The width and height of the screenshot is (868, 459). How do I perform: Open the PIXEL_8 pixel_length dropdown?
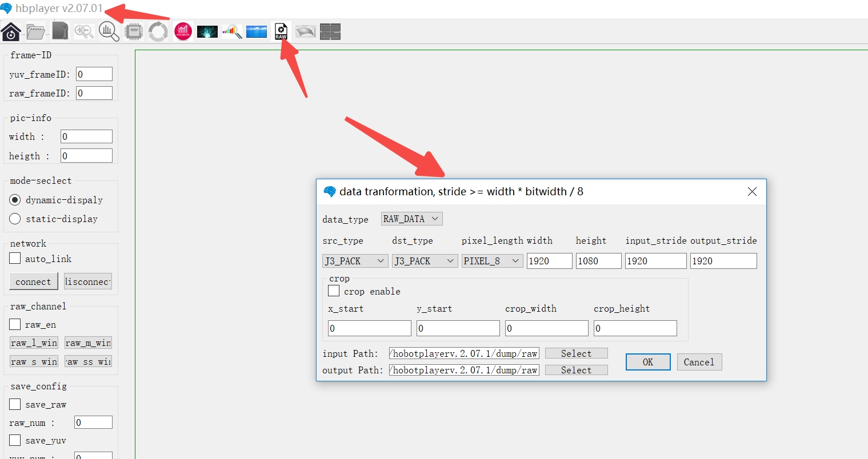492,261
